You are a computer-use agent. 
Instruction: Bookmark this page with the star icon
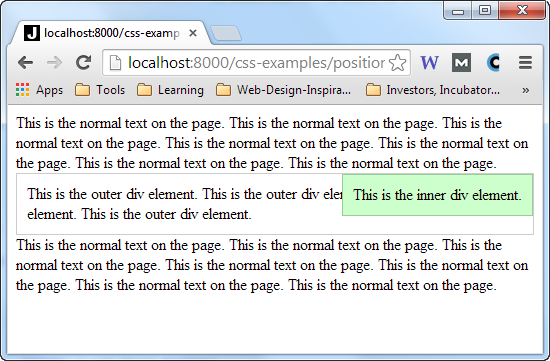pos(398,63)
